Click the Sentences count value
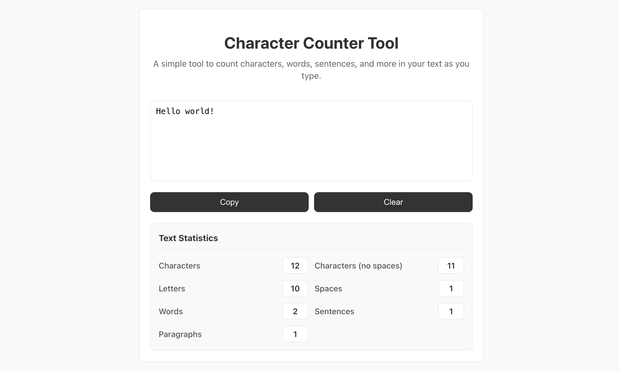This screenshot has height=372, width=619. (x=451, y=311)
